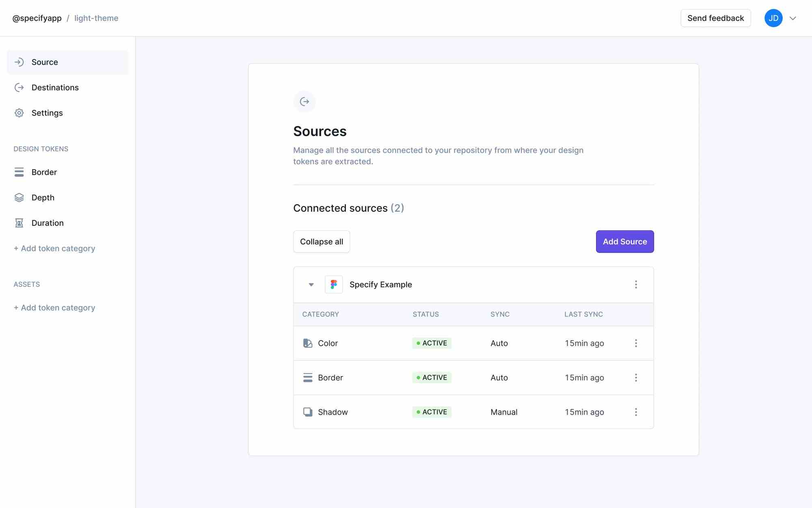Click the Shadow category name

[x=333, y=412]
